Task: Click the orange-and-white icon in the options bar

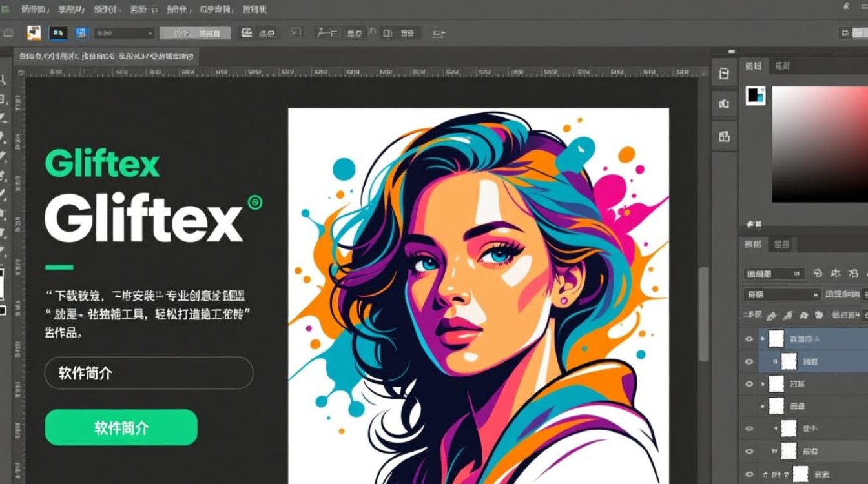Action: (x=34, y=33)
